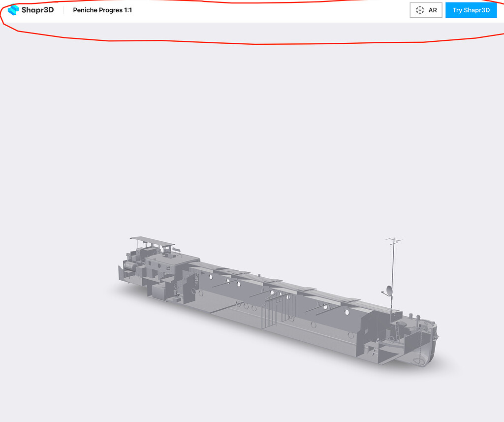Click the Shapr3D wordmark in the header
The height and width of the screenshot is (422, 504).
(37, 10)
